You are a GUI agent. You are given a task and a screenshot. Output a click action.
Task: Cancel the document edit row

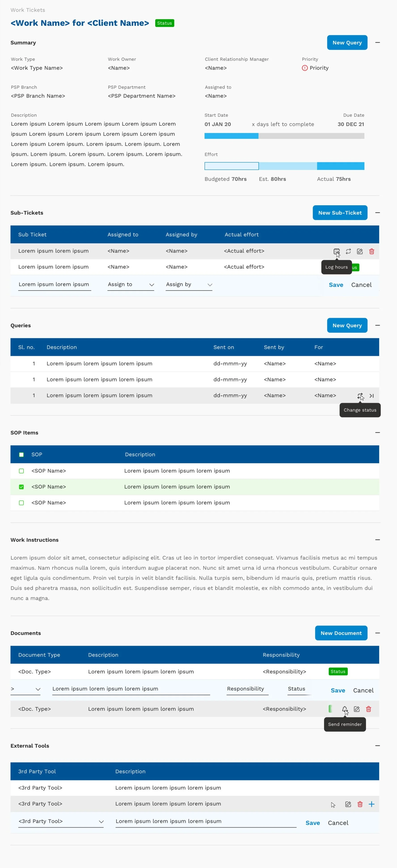[x=363, y=690]
